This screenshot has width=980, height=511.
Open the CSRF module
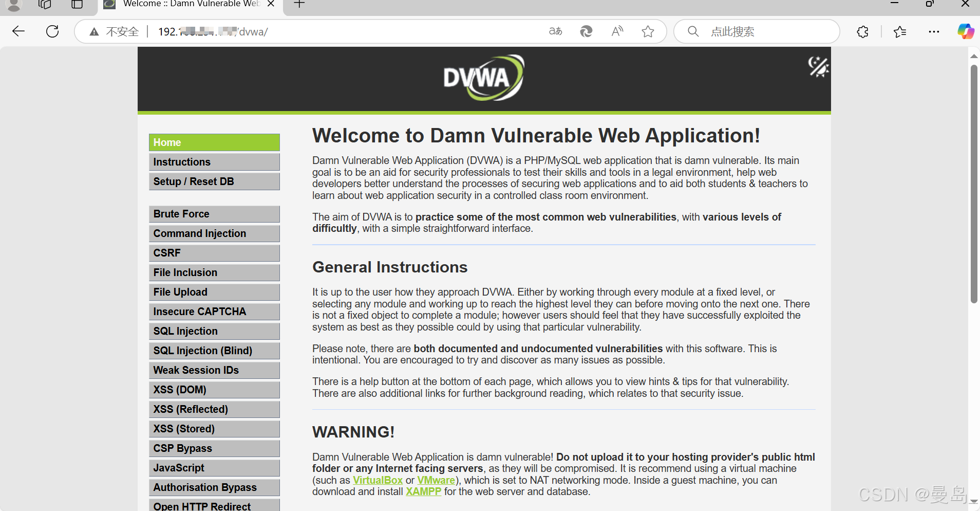pos(214,253)
